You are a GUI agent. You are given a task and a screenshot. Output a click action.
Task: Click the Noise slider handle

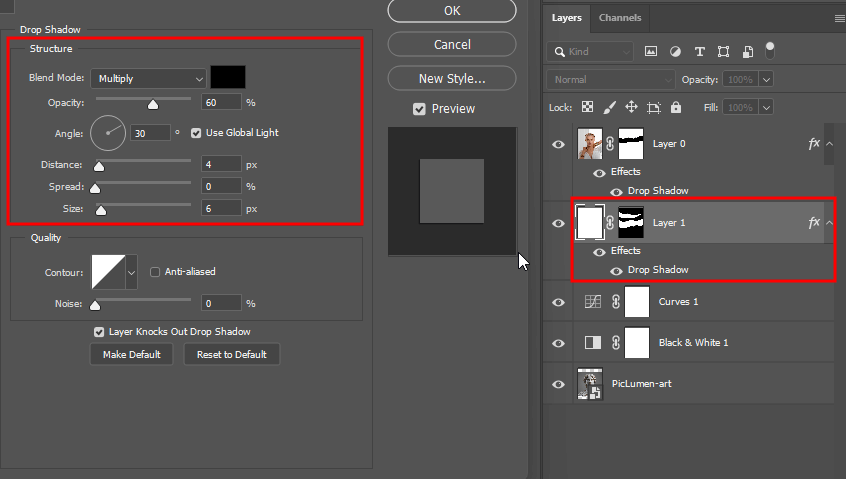tap(95, 305)
